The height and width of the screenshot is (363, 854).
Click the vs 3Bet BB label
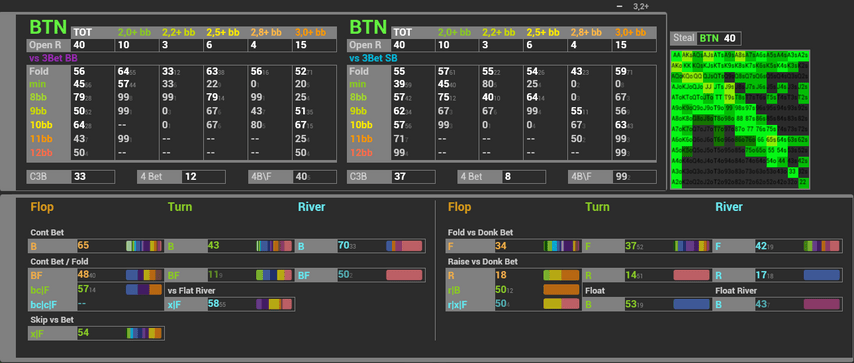point(54,56)
